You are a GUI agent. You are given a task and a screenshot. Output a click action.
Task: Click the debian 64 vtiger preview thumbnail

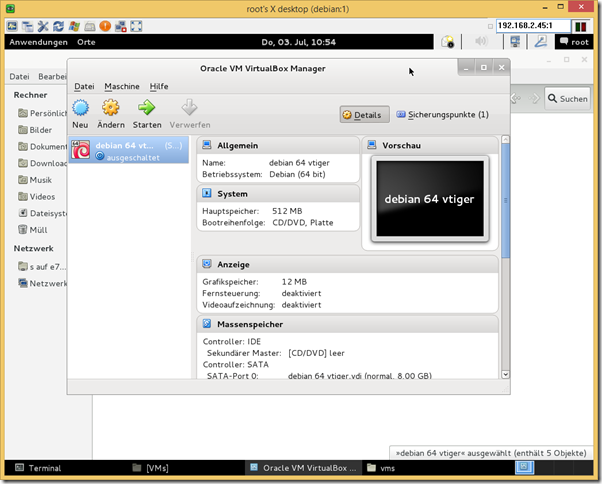click(430, 199)
